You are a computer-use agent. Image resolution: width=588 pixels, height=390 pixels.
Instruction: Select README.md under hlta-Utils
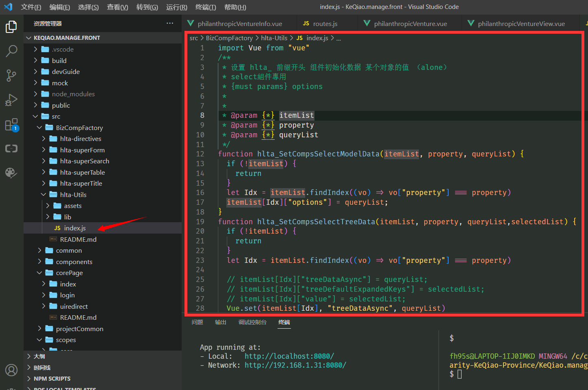click(78, 239)
